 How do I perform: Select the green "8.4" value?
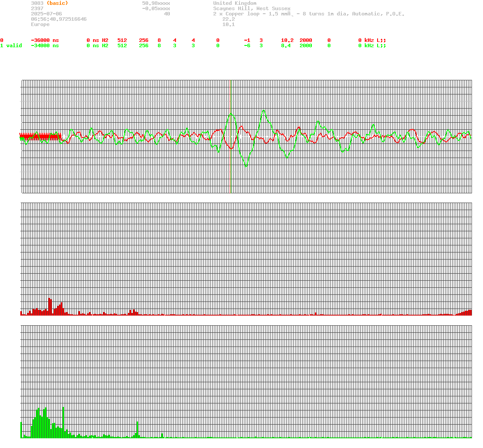pyautogui.click(x=285, y=45)
